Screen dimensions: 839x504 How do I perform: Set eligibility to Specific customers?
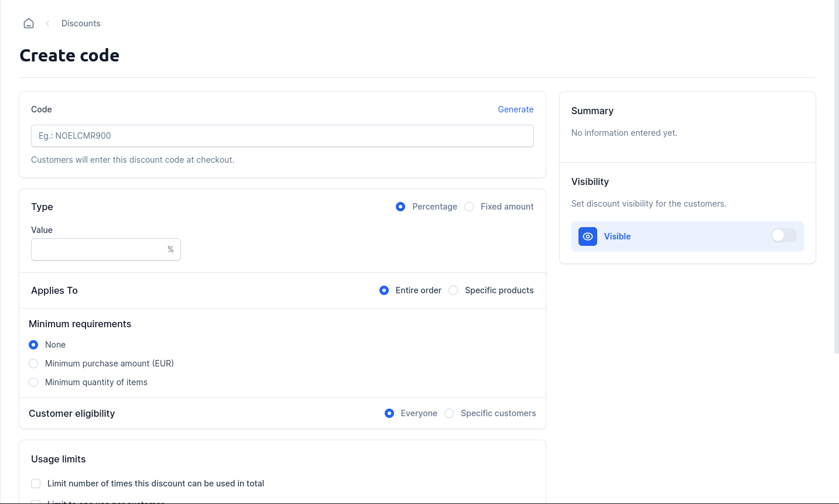[x=449, y=413]
